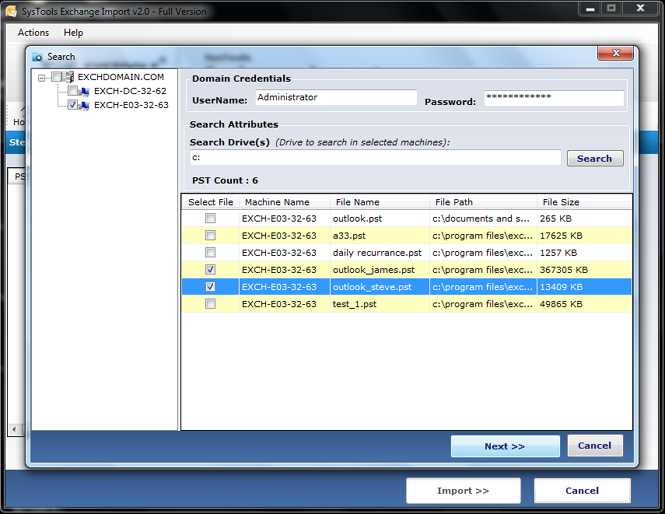Click the outlook.pst file name
Image resolution: width=665 pixels, height=514 pixels.
(x=357, y=219)
